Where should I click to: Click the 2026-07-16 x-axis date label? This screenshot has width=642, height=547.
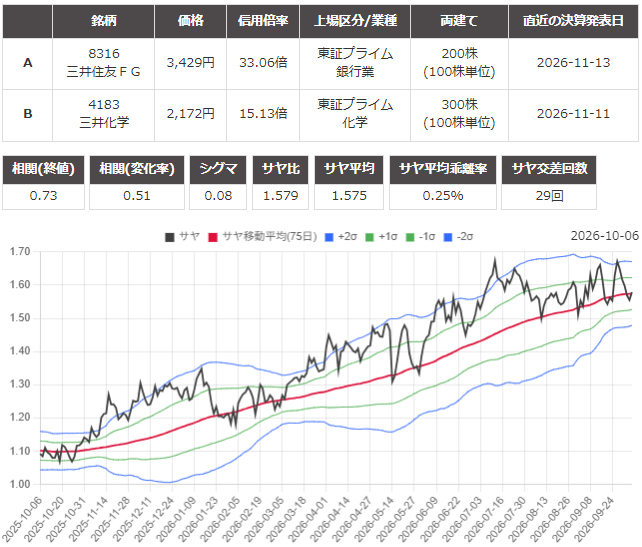(486, 519)
